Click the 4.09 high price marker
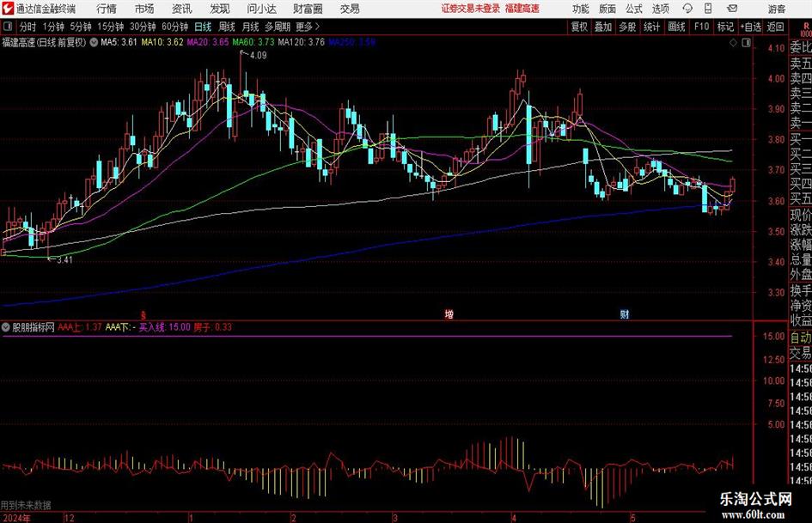The width and height of the screenshot is (812, 523). coord(258,55)
